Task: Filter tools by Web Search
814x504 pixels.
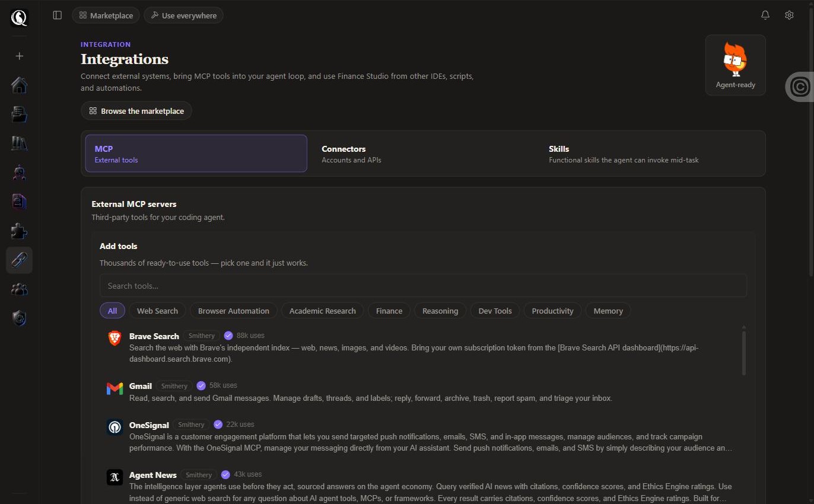Action: tap(157, 311)
